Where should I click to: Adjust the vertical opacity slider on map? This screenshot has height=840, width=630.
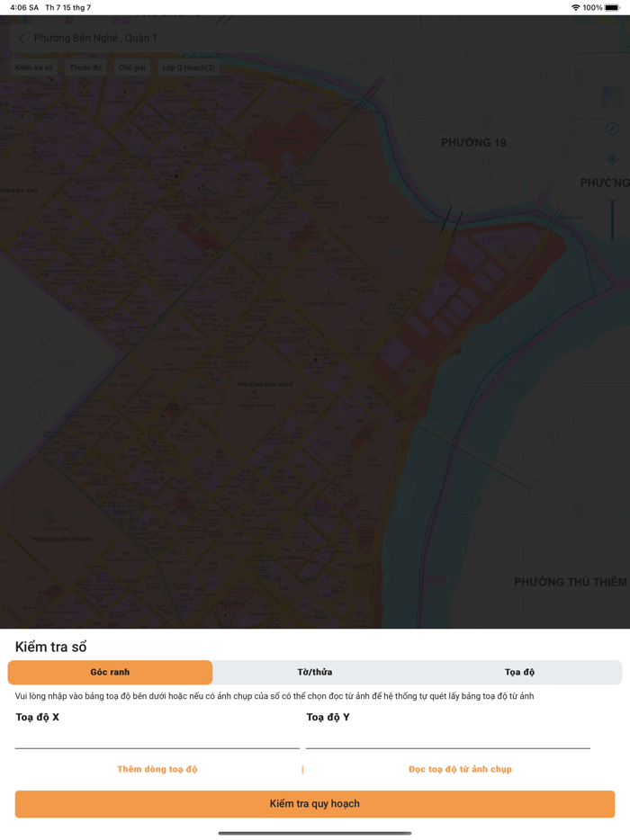click(x=612, y=219)
